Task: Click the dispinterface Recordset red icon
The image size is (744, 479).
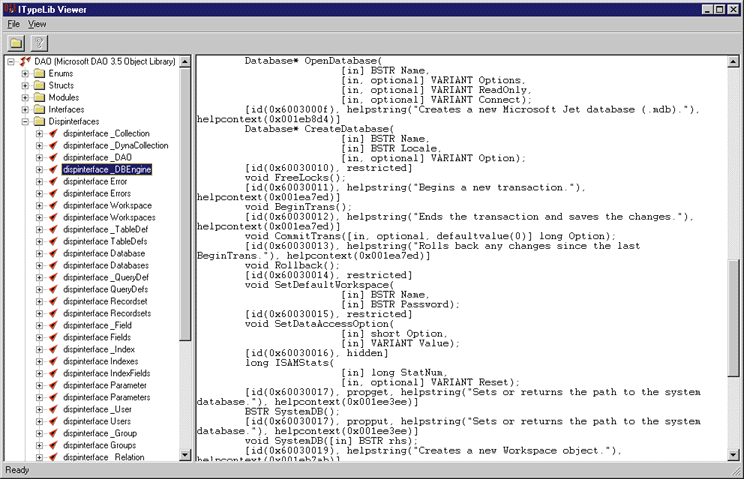Action: pos(53,301)
